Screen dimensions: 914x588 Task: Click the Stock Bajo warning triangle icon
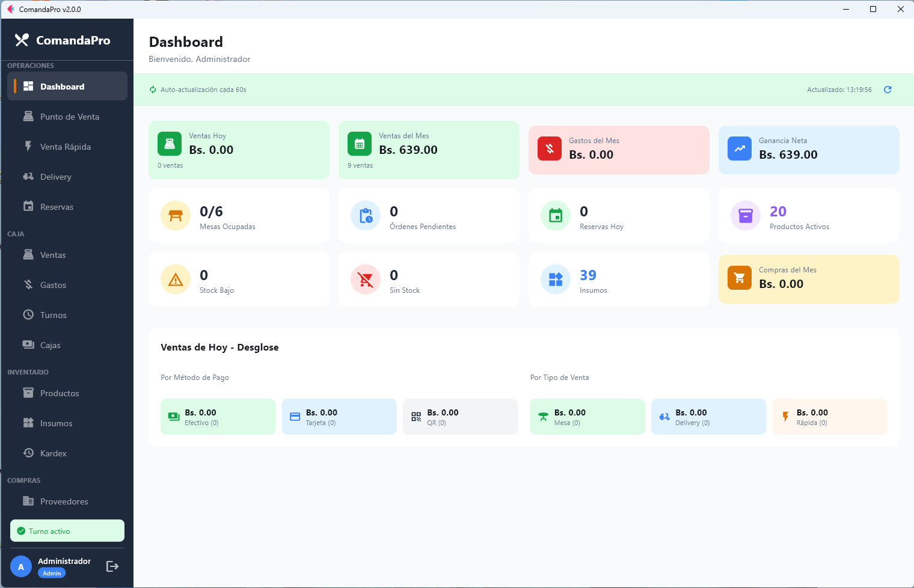click(176, 279)
